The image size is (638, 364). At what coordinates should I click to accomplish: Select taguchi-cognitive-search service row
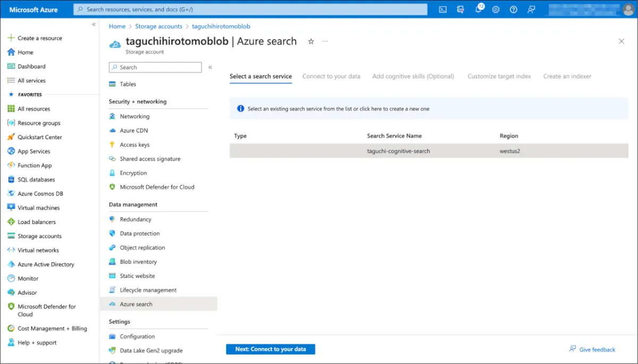398,151
